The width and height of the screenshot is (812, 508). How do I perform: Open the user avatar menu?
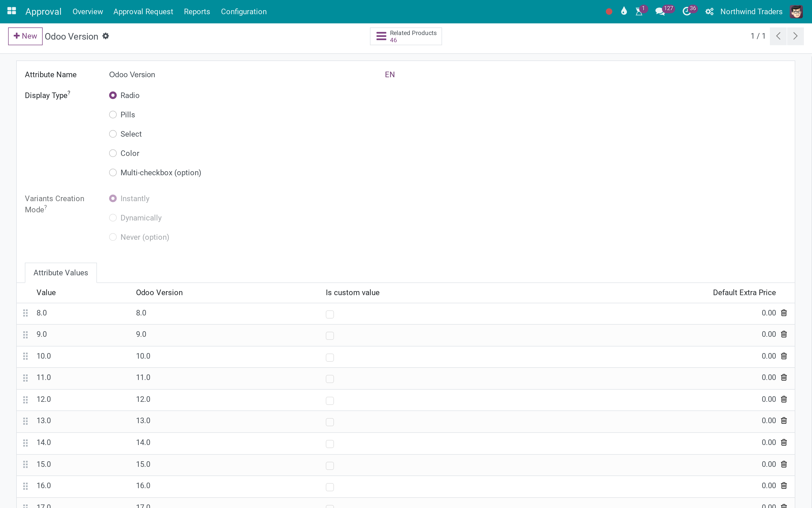click(x=796, y=11)
